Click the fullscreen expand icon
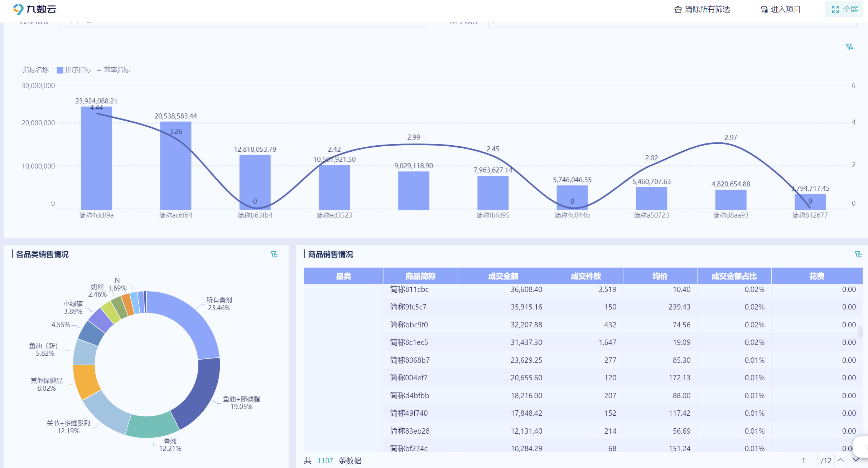Image resolution: width=868 pixels, height=468 pixels. click(x=835, y=9)
